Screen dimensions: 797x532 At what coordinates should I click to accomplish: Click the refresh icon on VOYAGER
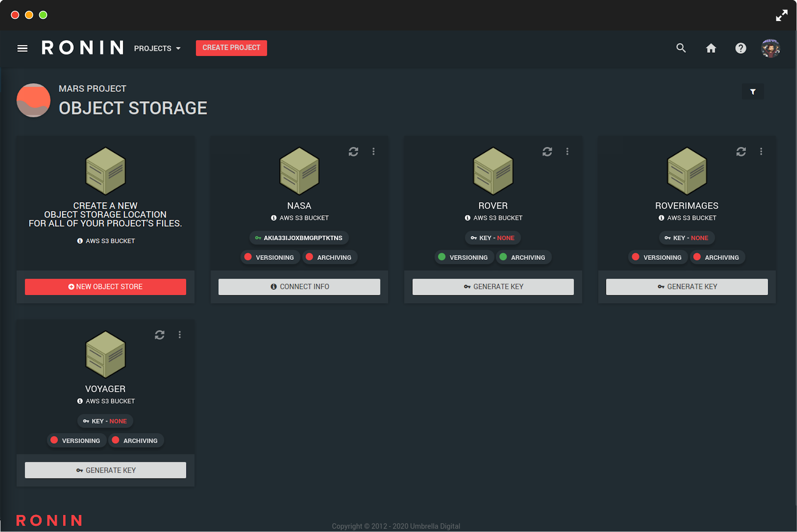click(x=160, y=335)
